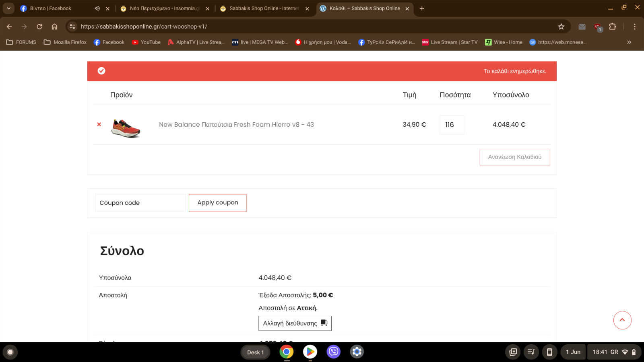Mute the Facebook video tab audio
The image size is (644, 362).
click(97, 8)
